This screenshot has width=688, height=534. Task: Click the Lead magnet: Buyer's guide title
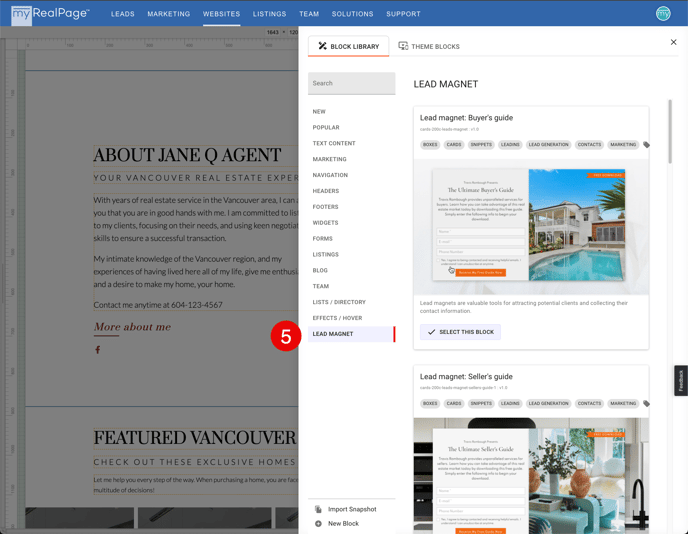(466, 118)
